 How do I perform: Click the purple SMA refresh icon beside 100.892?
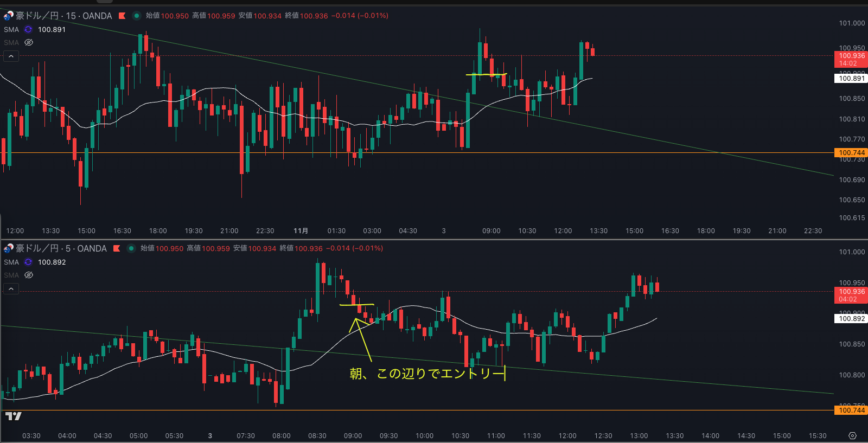pyautogui.click(x=28, y=262)
